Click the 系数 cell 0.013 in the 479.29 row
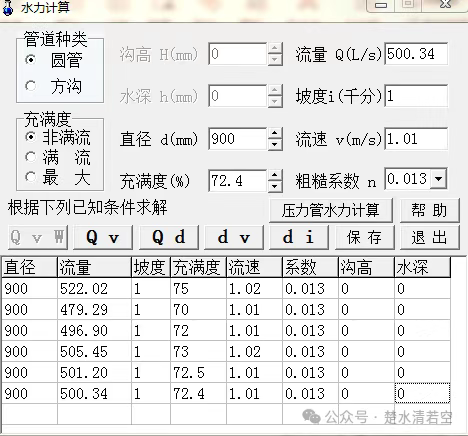The image size is (468, 436). pyautogui.click(x=311, y=310)
